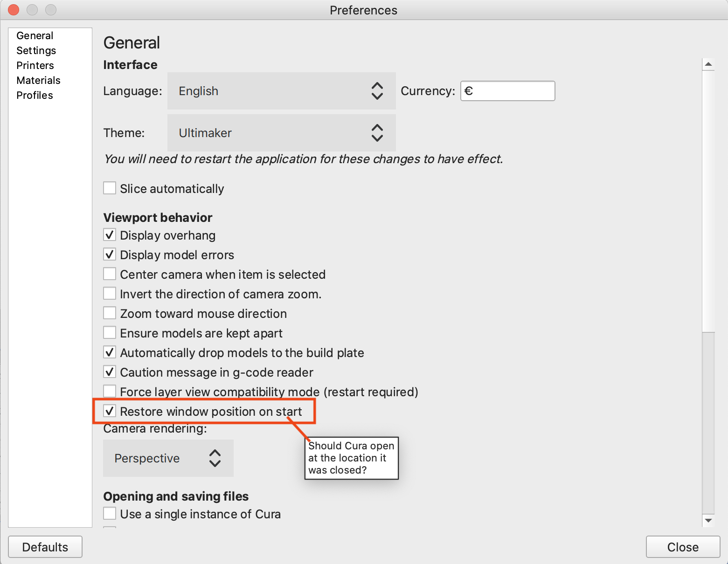Uncheck Display overhang option
Screen dimensions: 728x564
click(x=110, y=235)
